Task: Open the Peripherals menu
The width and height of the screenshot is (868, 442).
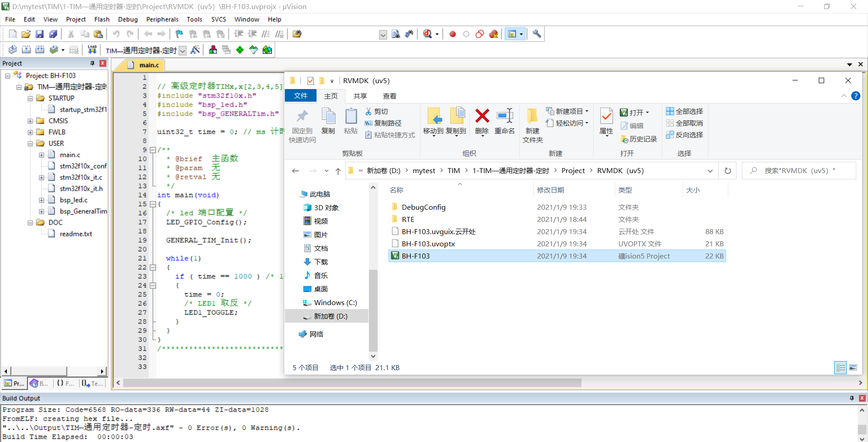Action: point(162,19)
